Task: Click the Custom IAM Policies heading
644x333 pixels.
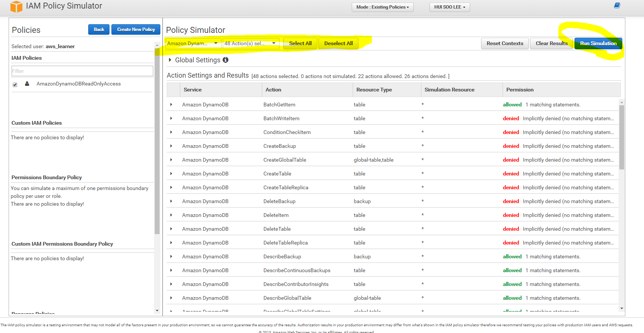Action: coord(37,123)
